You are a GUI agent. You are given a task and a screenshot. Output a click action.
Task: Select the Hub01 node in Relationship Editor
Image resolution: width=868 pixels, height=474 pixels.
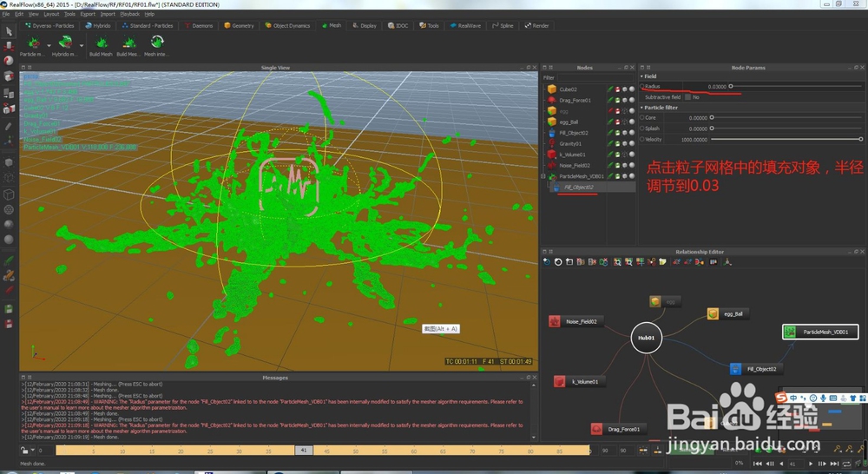[646, 337]
